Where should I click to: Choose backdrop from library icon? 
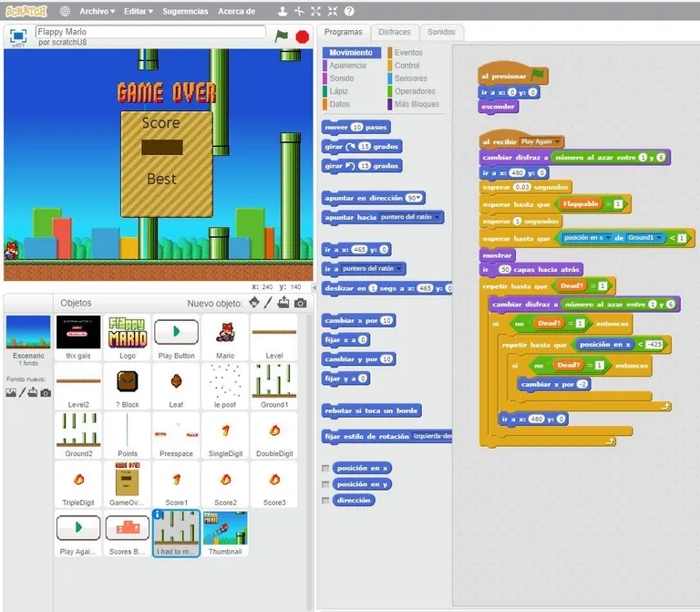11,393
